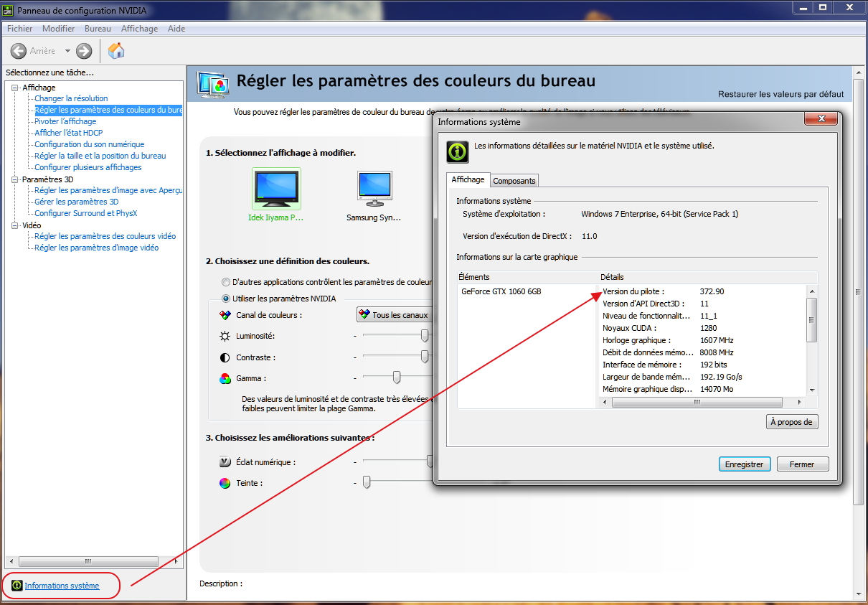
Task: Click the Horloge graphique row
Action: 703,340
